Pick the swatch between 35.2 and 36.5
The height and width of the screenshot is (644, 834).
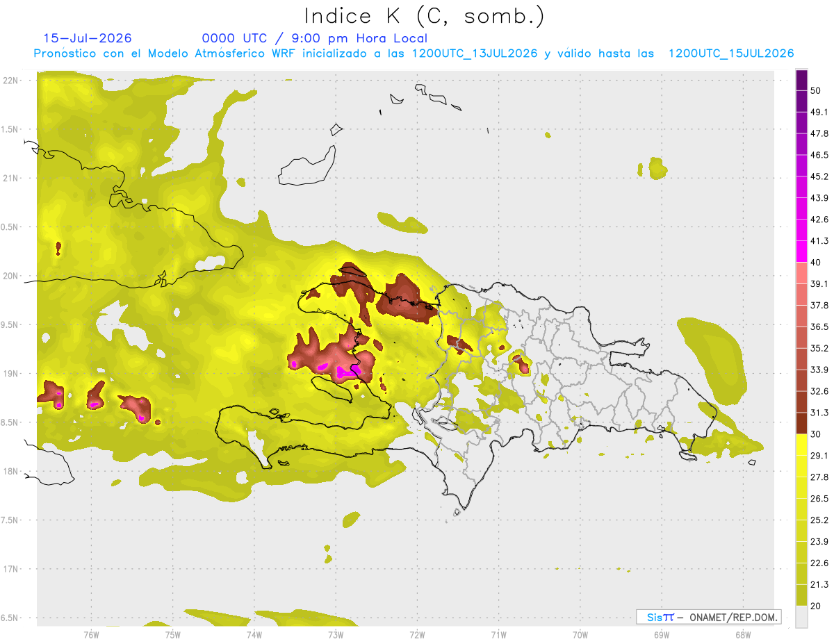pyautogui.click(x=802, y=338)
